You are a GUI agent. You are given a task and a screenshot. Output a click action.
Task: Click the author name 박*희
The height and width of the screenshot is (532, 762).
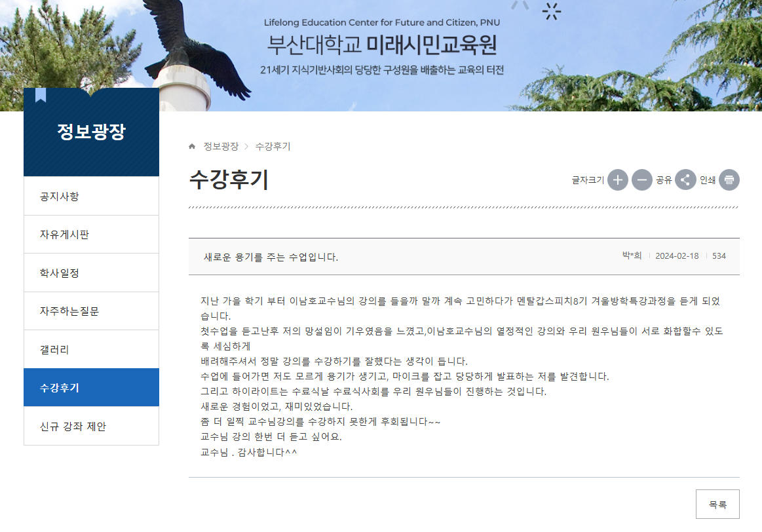pos(632,256)
